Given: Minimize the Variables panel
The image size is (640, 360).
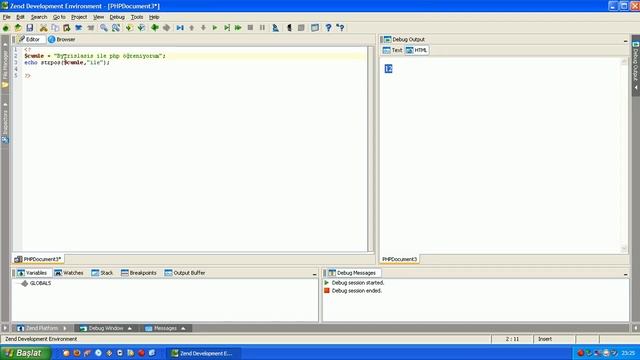Looking at the screenshot, I should [314, 274].
